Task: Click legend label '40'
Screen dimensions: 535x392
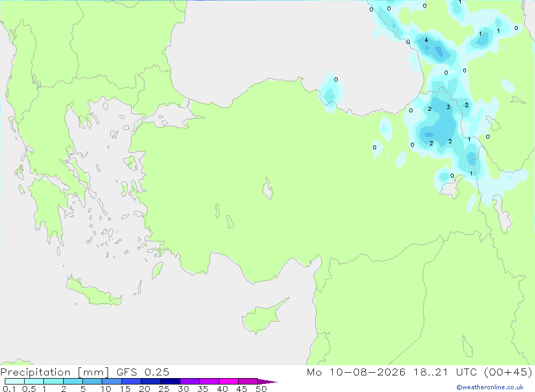Action: click(x=223, y=389)
